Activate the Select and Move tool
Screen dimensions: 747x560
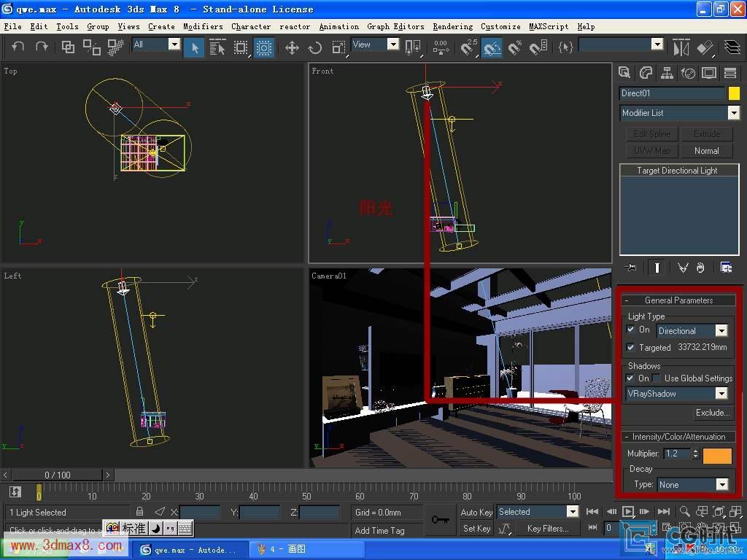click(x=292, y=47)
